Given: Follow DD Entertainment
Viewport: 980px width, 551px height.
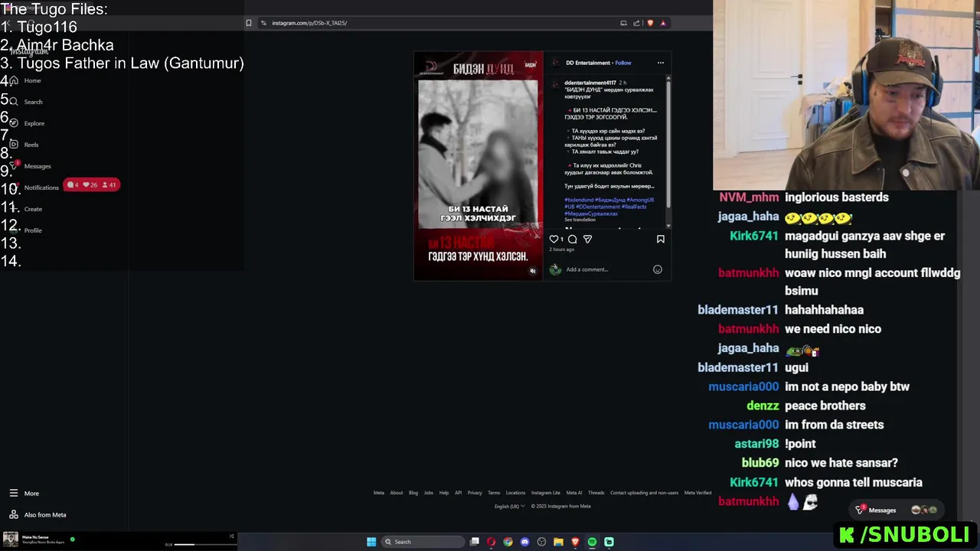Looking at the screenshot, I should [623, 63].
